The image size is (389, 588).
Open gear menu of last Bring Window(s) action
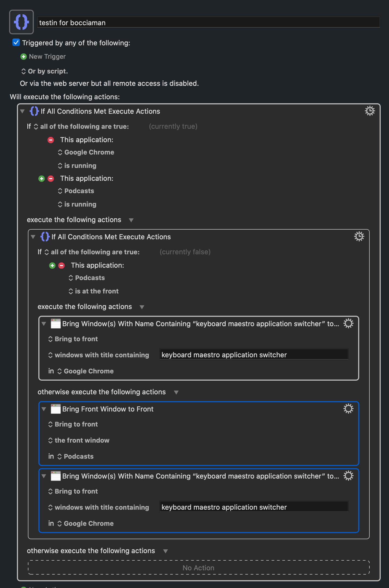point(348,476)
